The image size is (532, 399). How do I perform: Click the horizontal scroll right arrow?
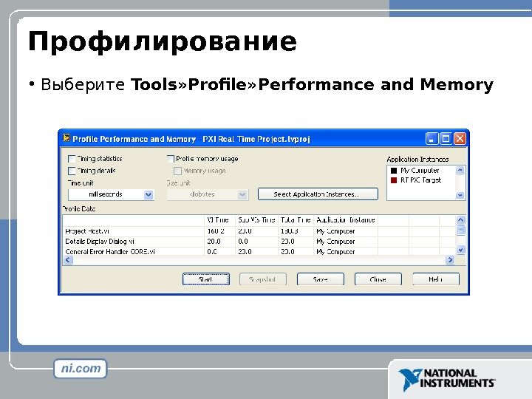(450, 260)
